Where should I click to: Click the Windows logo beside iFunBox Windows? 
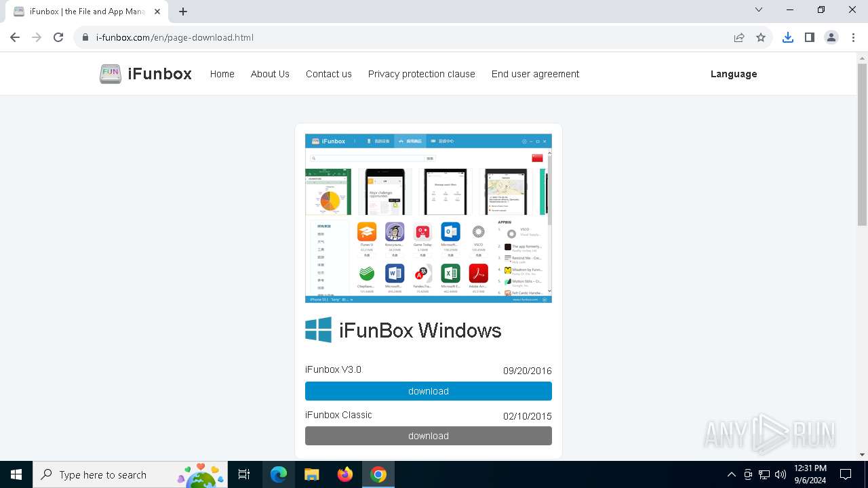[319, 330]
